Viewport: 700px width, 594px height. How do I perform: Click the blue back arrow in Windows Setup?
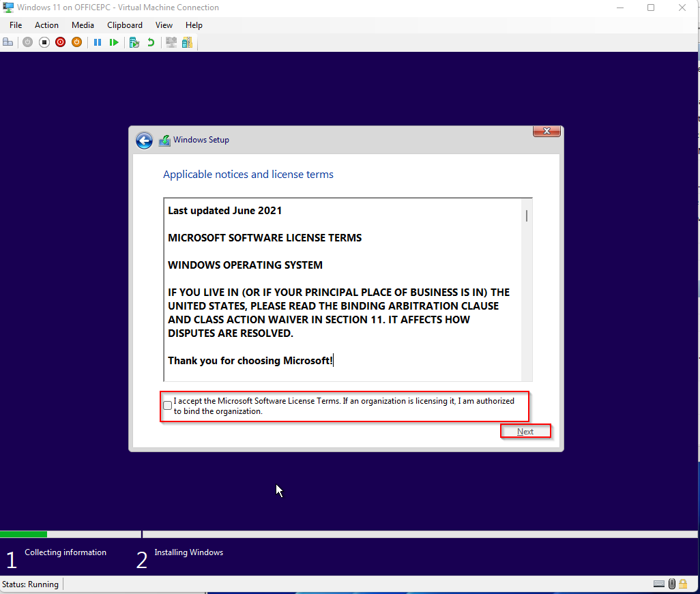[144, 140]
